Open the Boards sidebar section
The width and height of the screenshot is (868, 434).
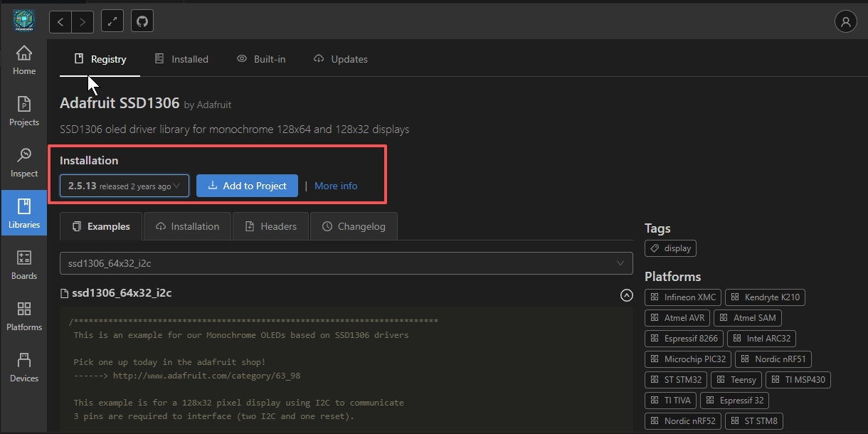(23, 265)
